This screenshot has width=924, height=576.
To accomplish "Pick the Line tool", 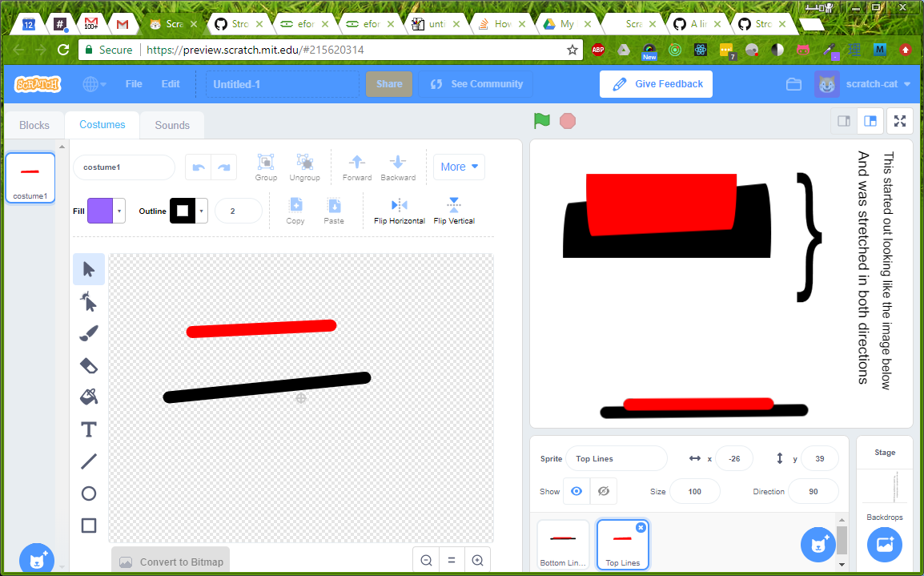I will coord(89,461).
